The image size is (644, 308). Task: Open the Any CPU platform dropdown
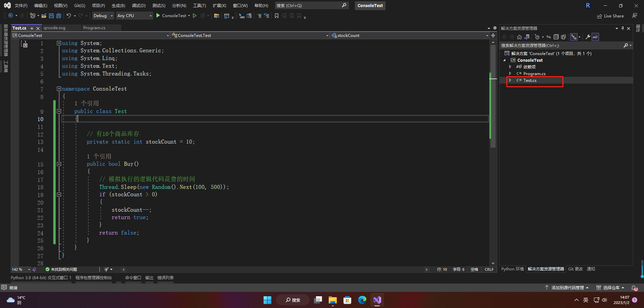coord(134,16)
